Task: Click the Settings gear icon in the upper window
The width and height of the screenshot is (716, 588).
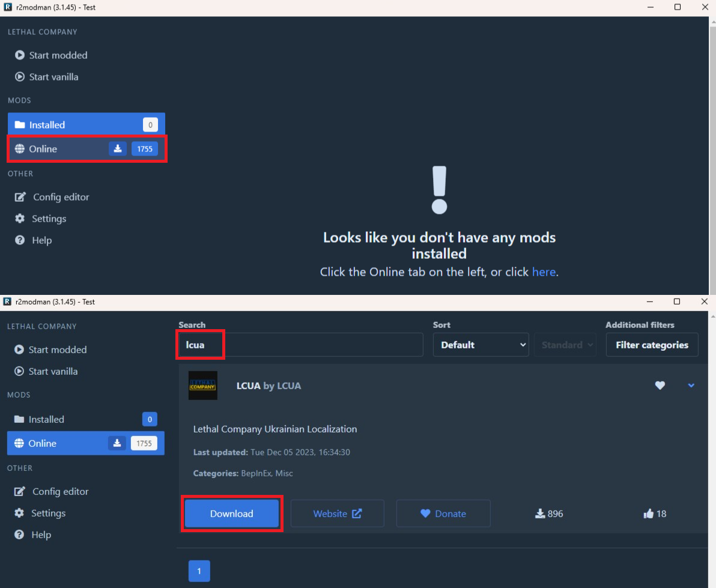Action: tap(20, 219)
